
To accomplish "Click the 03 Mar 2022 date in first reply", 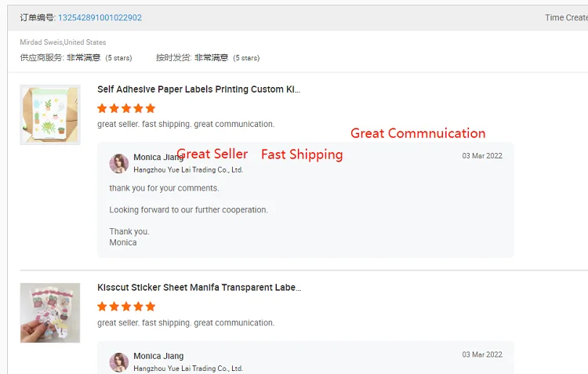I will click(x=482, y=156).
